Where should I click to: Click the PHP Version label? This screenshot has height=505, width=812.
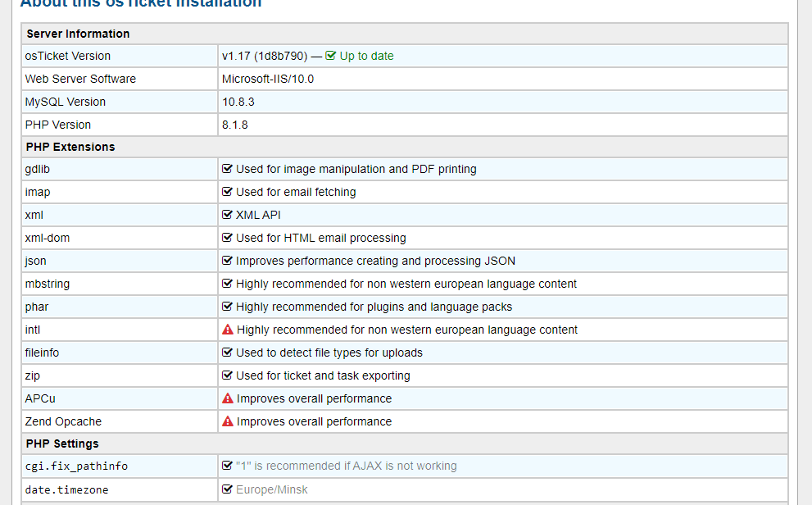pyautogui.click(x=58, y=125)
